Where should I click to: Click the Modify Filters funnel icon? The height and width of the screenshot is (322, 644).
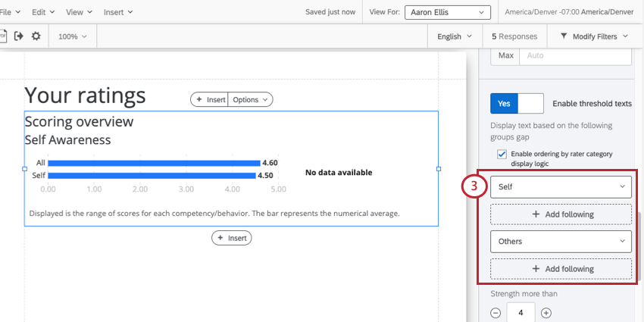564,36
